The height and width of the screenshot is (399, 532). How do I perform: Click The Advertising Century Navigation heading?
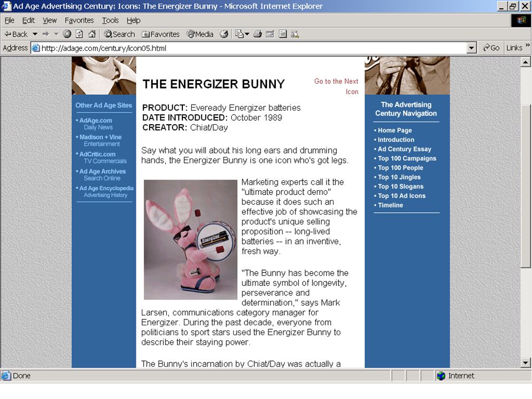406,109
